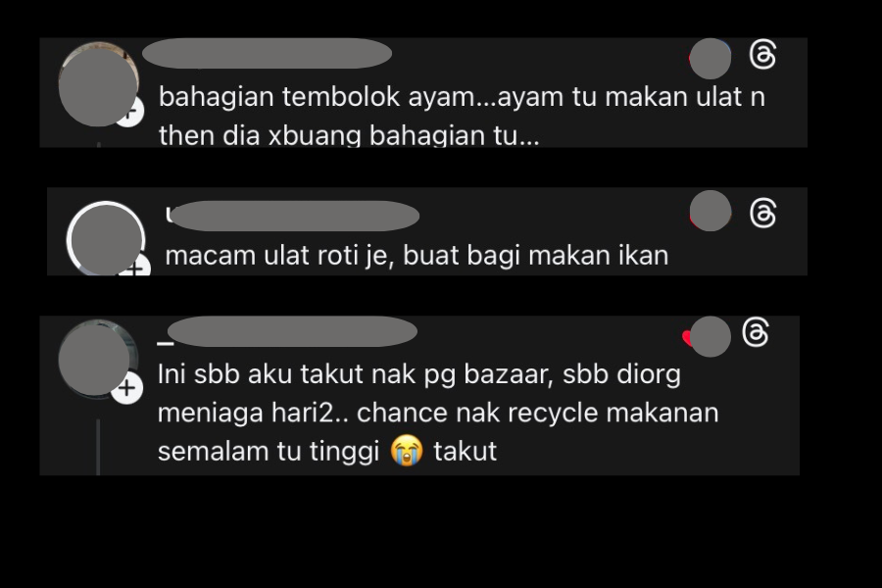Click Threads logo beside tembolok ayam comment

(x=762, y=55)
